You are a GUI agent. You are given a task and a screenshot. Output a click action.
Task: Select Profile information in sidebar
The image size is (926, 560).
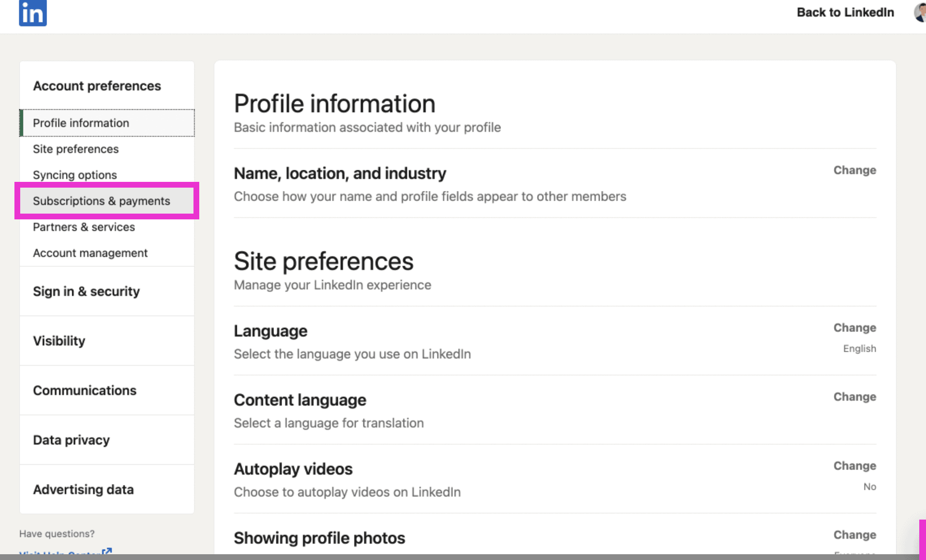coord(81,123)
